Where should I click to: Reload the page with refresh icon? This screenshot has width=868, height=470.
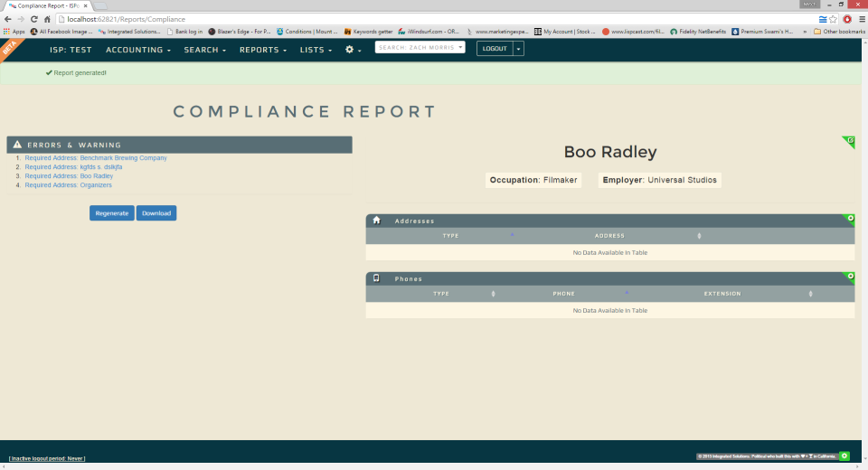33,19
